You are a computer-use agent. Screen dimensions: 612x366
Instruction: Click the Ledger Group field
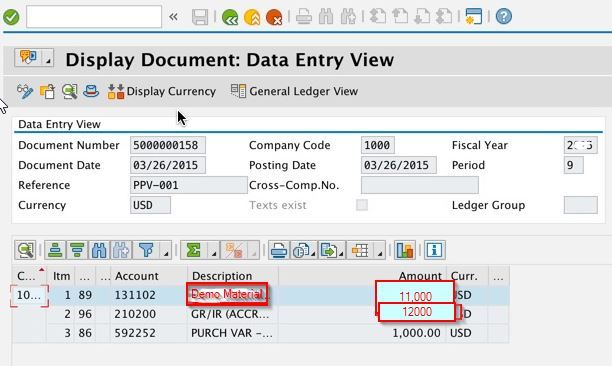click(580, 205)
